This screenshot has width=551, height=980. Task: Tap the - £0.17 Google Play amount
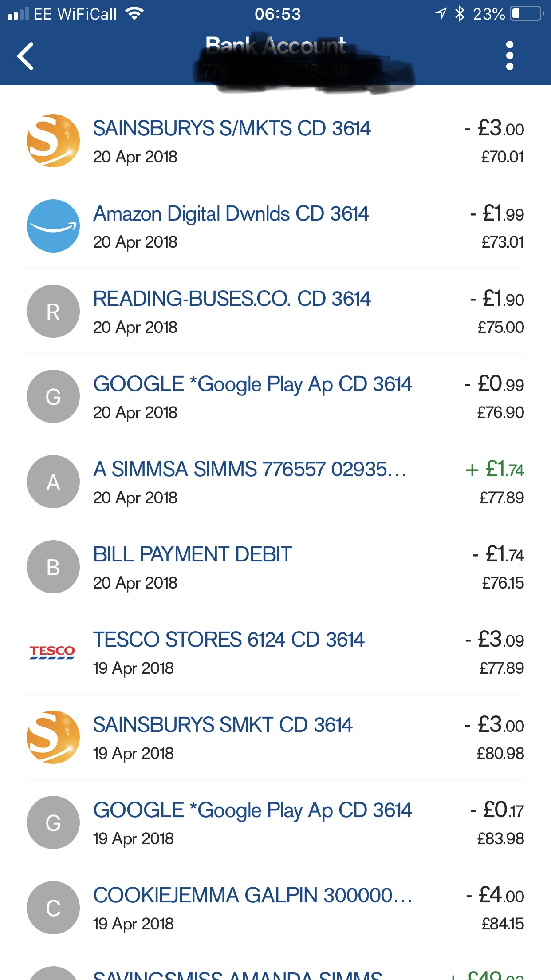497,810
